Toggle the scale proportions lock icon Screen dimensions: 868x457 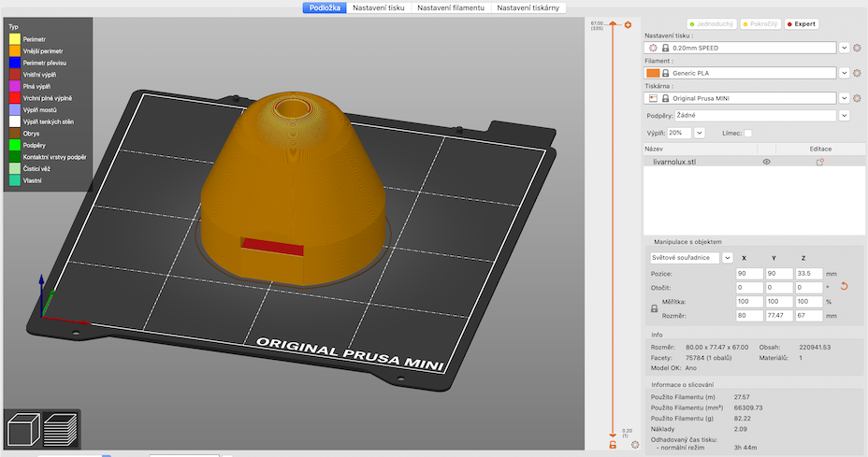653,308
